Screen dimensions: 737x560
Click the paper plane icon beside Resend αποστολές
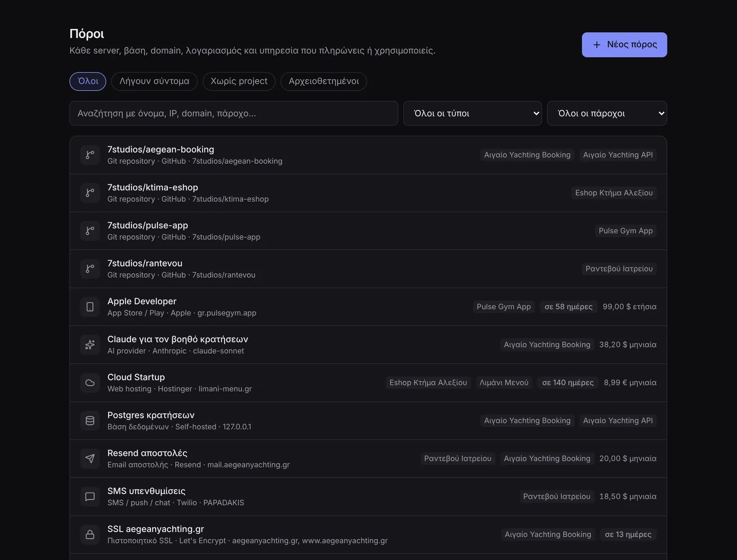click(90, 459)
